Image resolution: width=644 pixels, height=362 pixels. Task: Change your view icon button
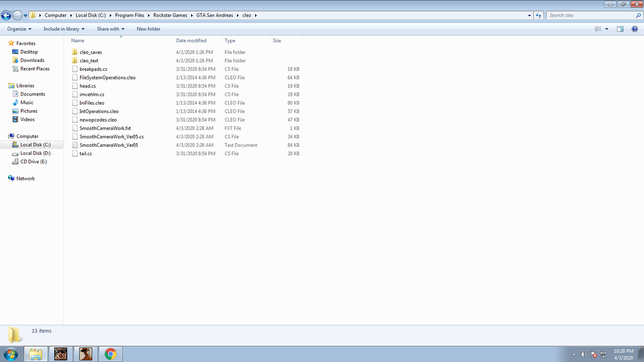598,29
